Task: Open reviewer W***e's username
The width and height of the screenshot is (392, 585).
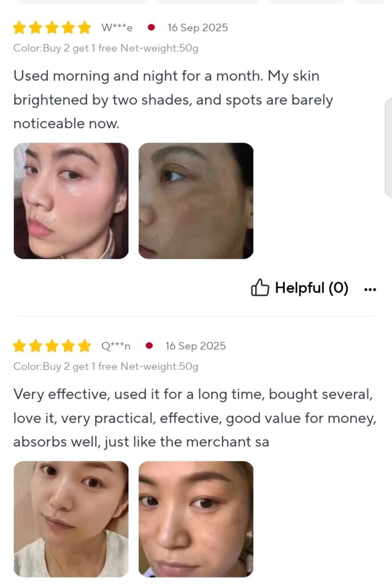Action: tap(117, 27)
